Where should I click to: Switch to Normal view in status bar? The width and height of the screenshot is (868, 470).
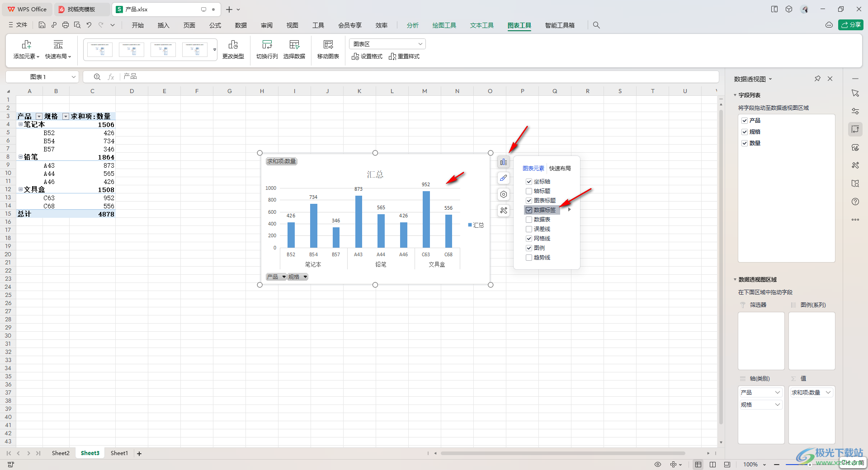(x=698, y=464)
